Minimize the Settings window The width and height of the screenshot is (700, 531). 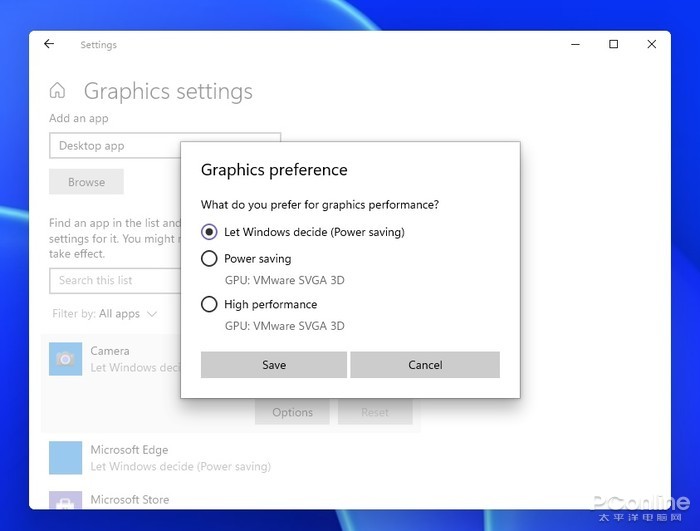[x=575, y=44]
